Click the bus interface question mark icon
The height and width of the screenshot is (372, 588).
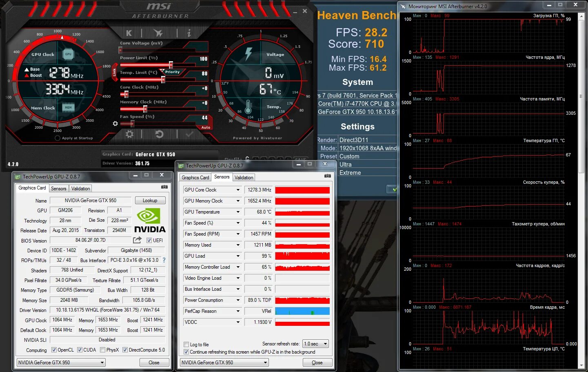(x=164, y=260)
